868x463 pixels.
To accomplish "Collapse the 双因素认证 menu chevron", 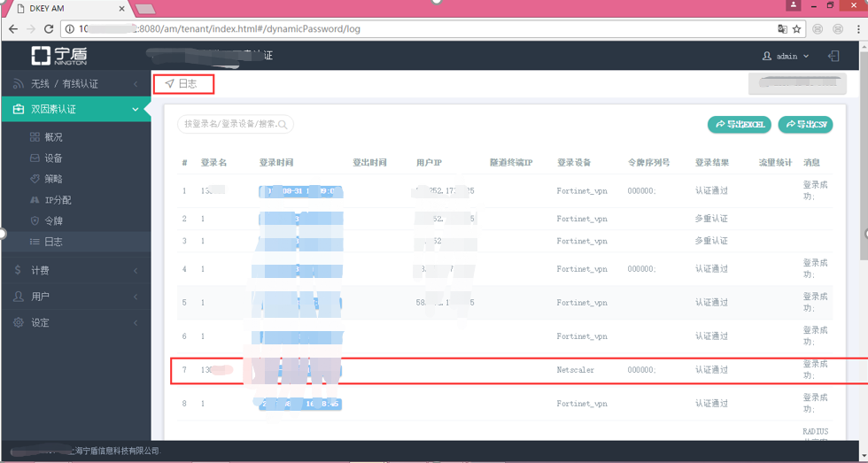I will point(136,110).
